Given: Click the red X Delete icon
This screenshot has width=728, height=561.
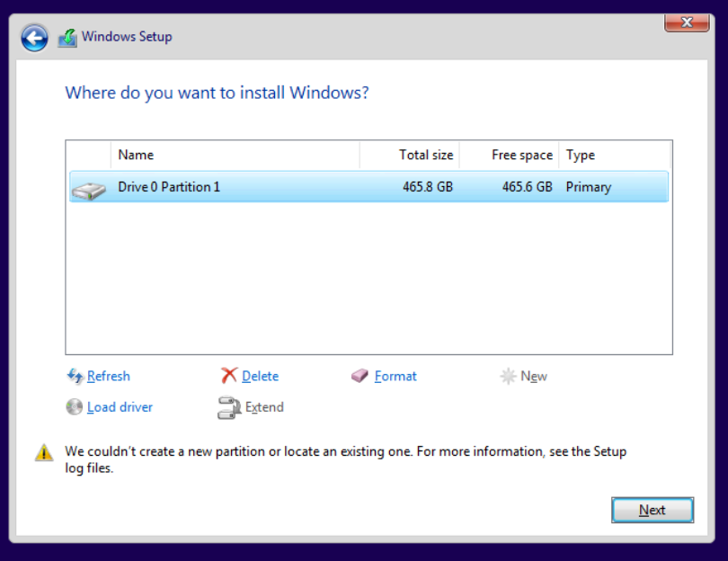Looking at the screenshot, I should coord(229,375).
